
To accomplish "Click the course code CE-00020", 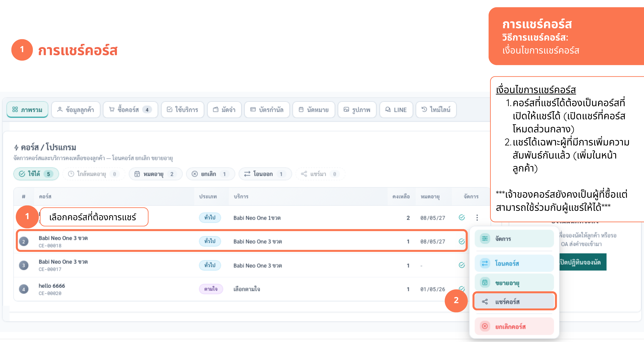I will pyautogui.click(x=50, y=293).
